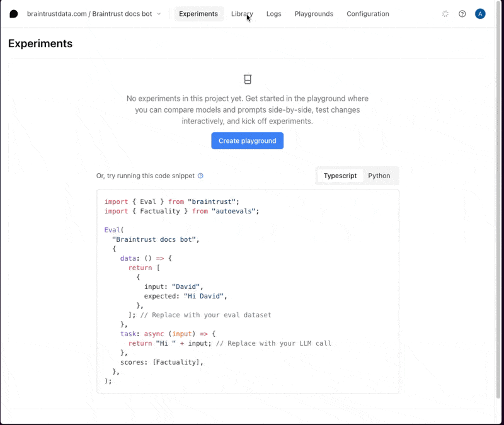This screenshot has height=425, width=504.
Task: Expand the project switcher chevron
Action: [159, 14]
